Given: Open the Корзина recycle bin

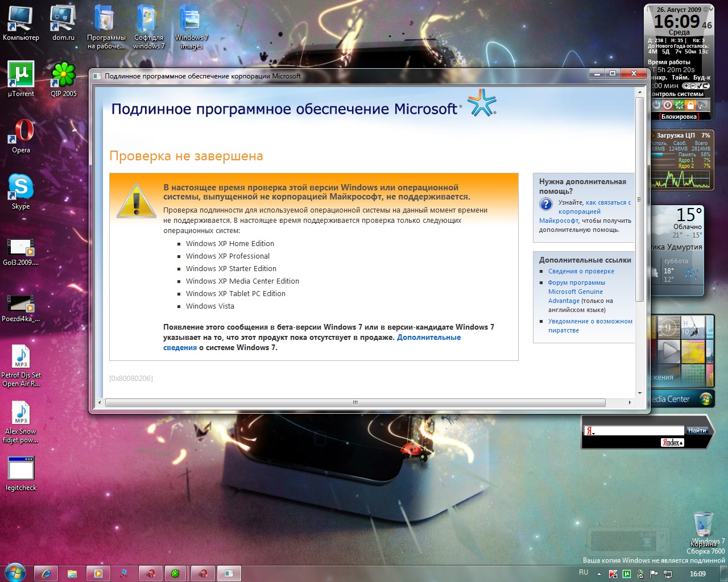Looking at the screenshot, I should (x=704, y=529).
